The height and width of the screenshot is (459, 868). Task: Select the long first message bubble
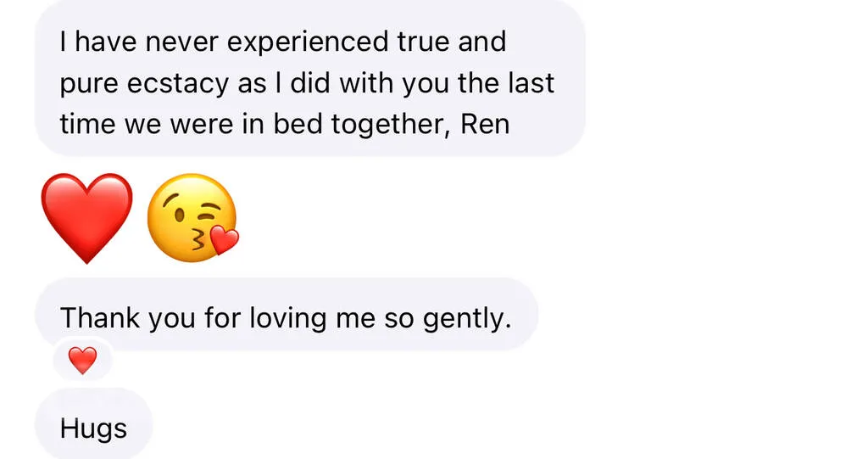(309, 82)
